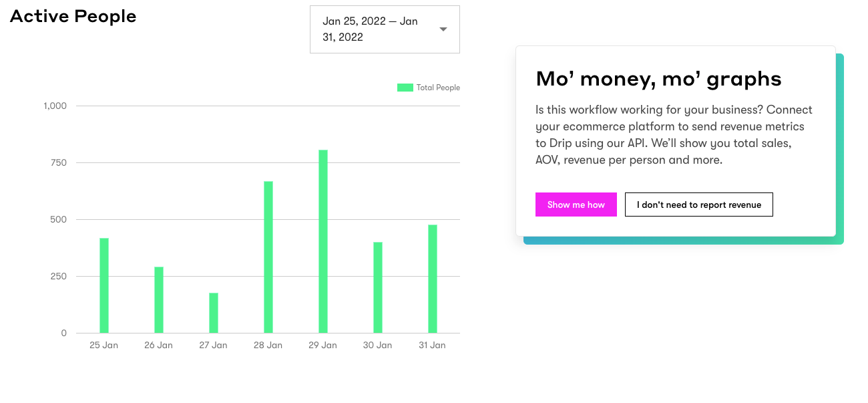Click the Total People legend label
Screen dimensions: 868x403
[438, 88]
